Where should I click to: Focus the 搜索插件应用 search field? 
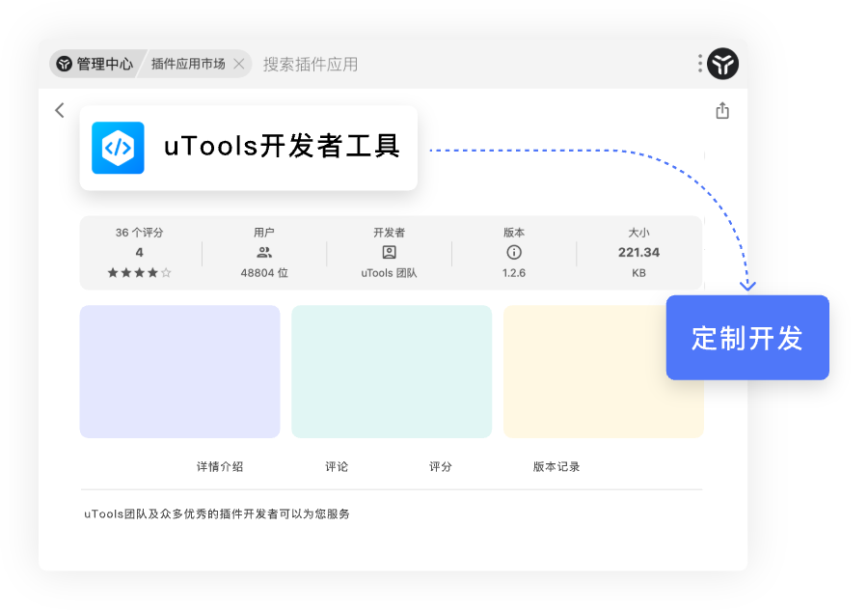click(x=310, y=65)
